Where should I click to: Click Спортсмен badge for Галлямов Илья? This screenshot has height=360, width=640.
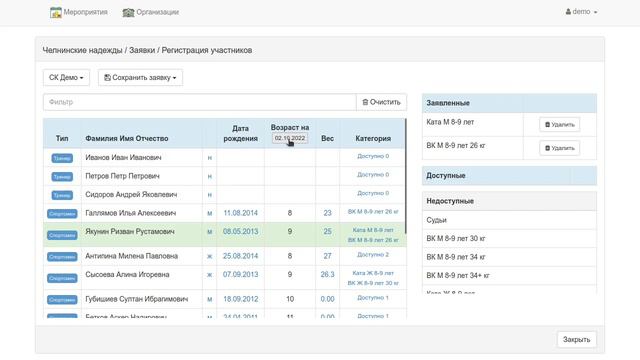(62, 213)
